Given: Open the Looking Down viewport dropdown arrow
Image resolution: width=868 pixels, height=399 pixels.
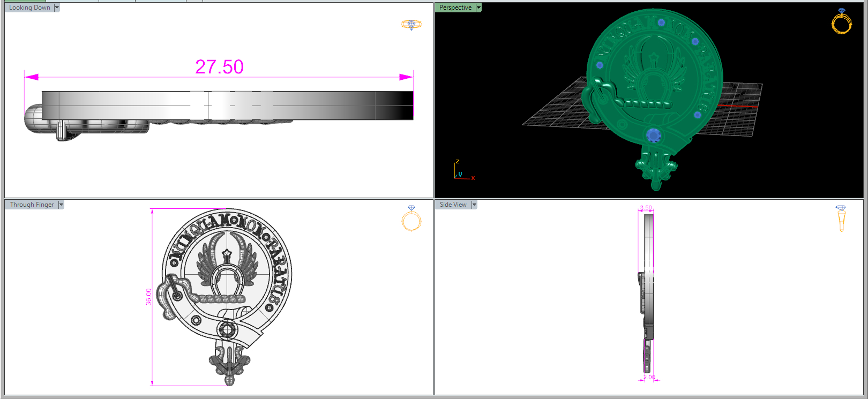Looking at the screenshot, I should [x=57, y=7].
